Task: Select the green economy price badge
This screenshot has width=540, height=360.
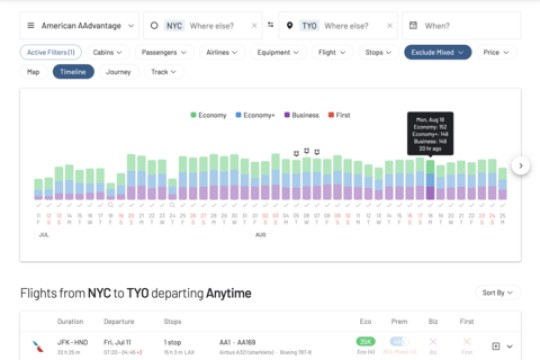Action: tap(365, 341)
